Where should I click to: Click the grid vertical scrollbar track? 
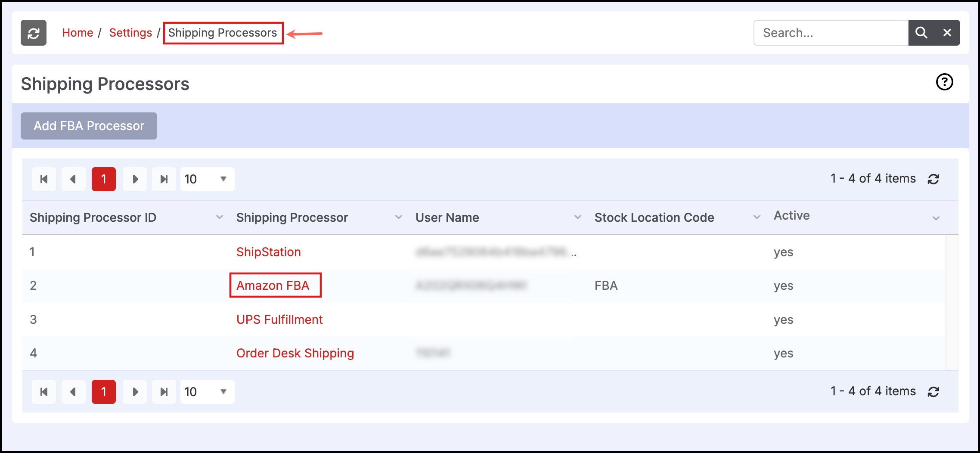pos(952,303)
